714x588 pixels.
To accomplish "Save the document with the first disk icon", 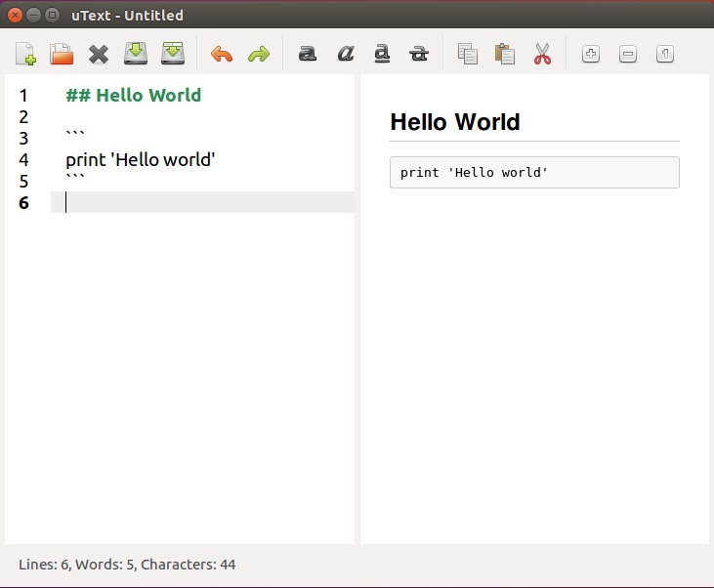I will [x=136, y=54].
